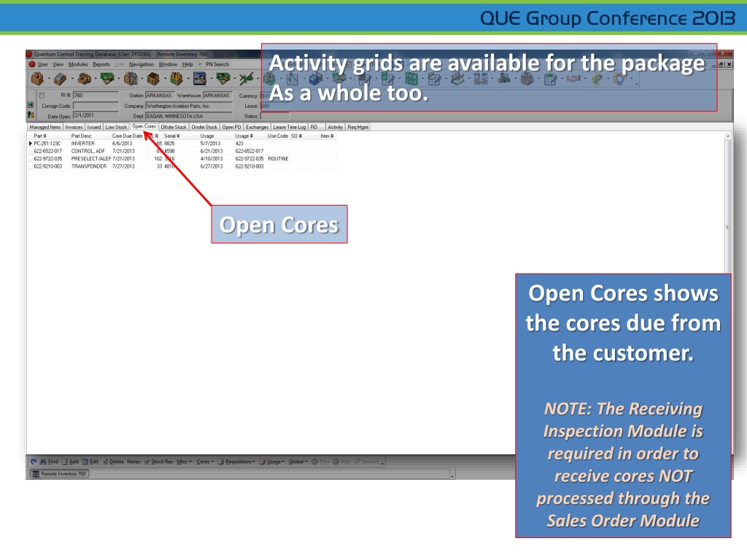Open Notes from the bottom toolbar

tap(134, 462)
